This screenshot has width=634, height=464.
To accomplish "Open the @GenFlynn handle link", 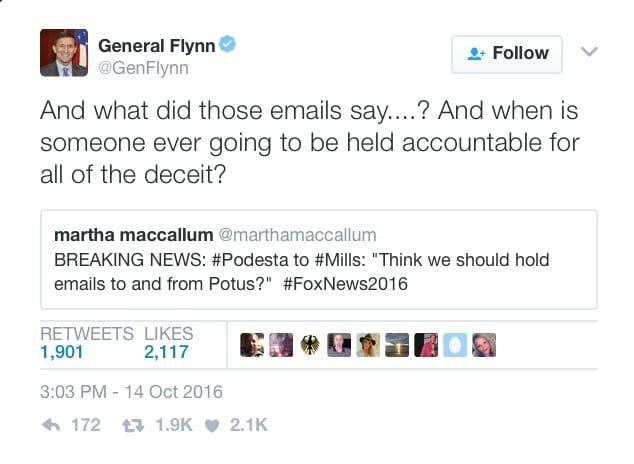I will pos(142,69).
